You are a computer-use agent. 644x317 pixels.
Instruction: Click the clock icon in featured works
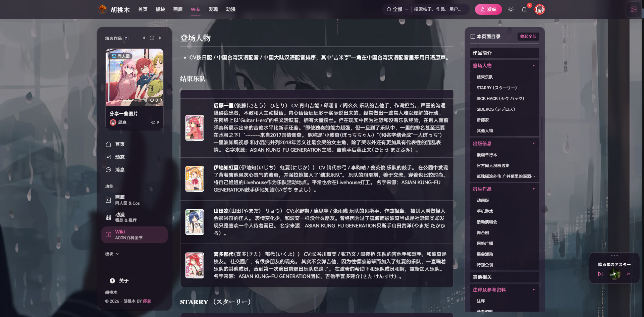[152, 38]
